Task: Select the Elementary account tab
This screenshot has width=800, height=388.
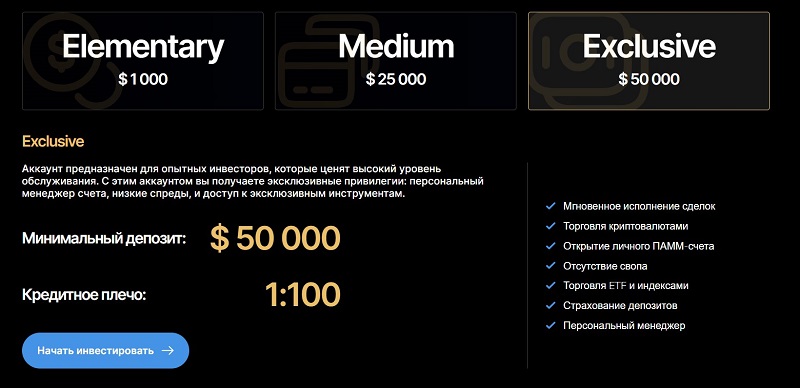Action: [143, 61]
